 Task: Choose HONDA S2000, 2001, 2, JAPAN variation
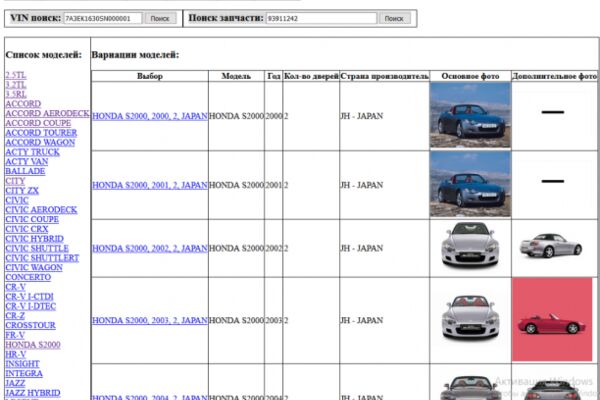click(x=150, y=185)
